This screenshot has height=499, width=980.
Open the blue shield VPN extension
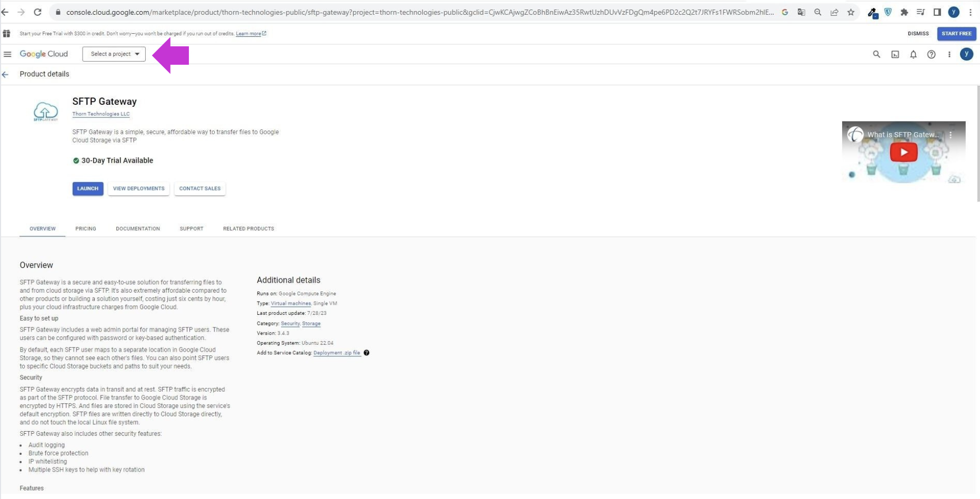[x=888, y=12]
